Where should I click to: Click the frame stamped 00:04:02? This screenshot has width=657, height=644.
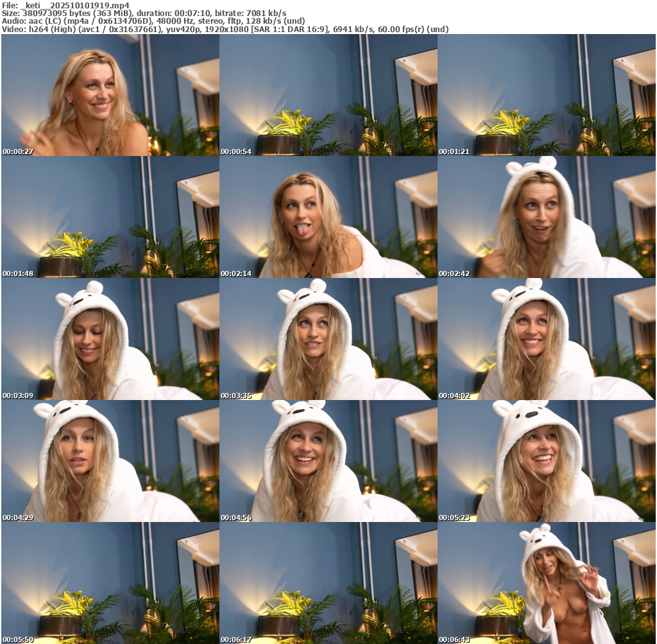tap(546, 339)
